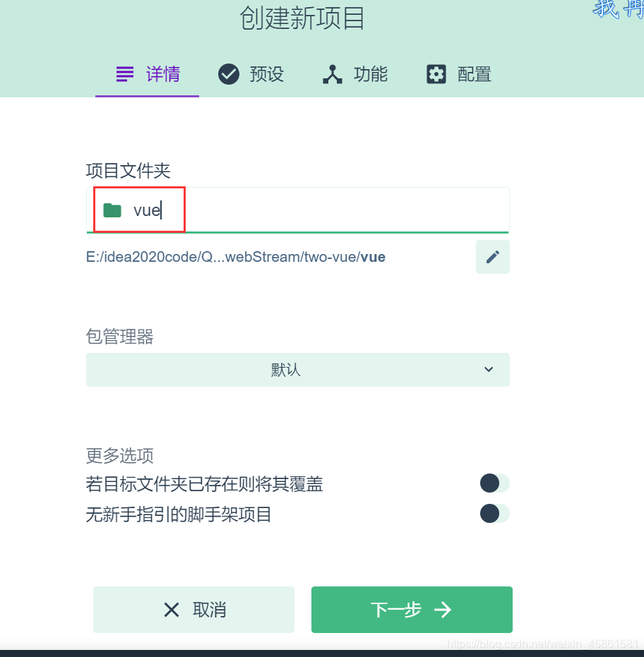644x657 pixels.
Task: Click the chevron on package manager selector
Action: coord(488,369)
